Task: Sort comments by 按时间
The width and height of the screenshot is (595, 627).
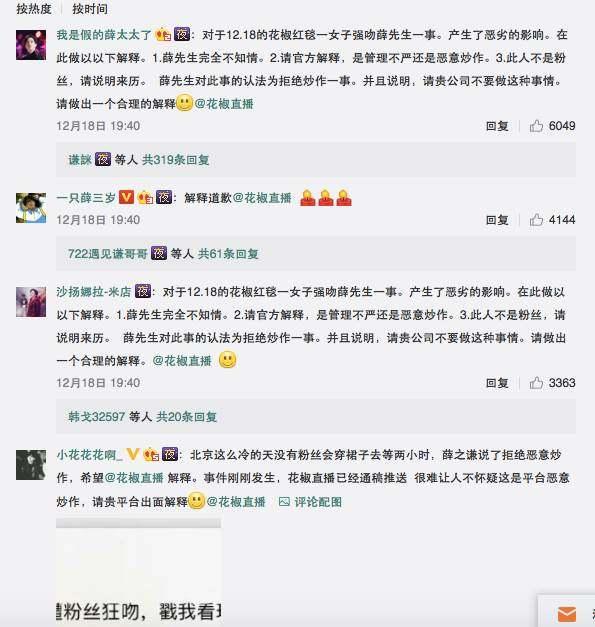Action: point(90,9)
